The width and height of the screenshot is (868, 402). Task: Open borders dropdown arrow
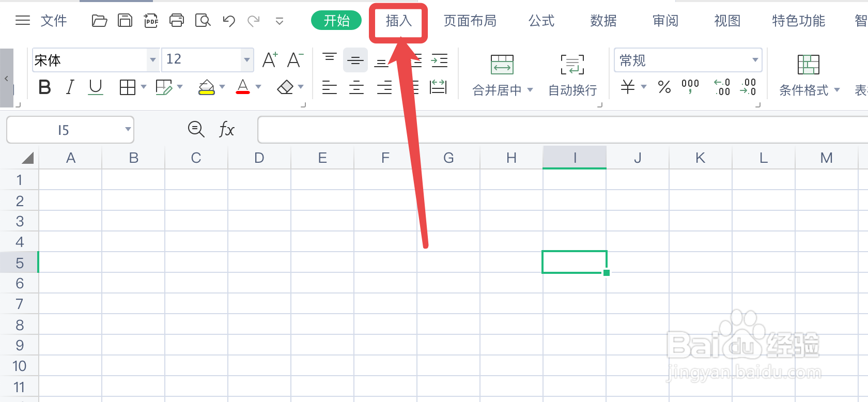[x=144, y=87]
